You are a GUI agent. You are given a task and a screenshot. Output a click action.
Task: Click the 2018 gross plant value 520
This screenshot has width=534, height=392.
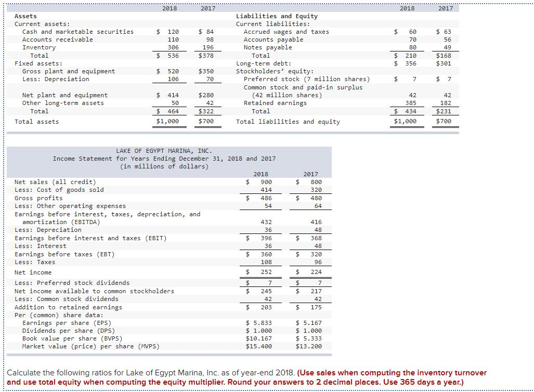[173, 71]
